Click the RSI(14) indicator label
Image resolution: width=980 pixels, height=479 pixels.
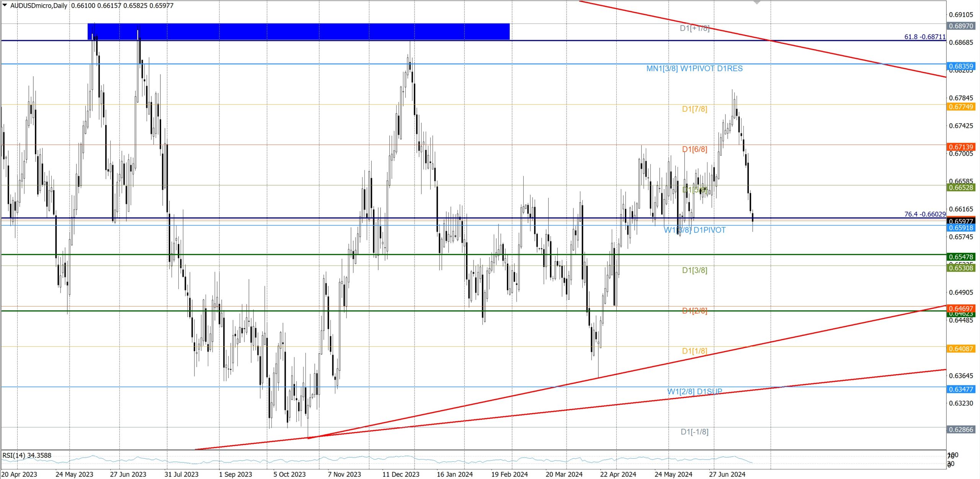(27, 455)
